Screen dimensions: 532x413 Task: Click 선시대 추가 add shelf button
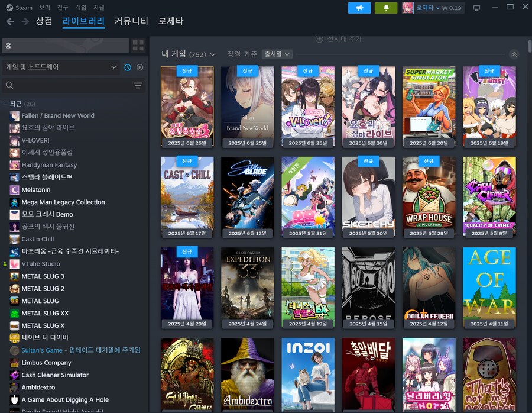pos(339,39)
